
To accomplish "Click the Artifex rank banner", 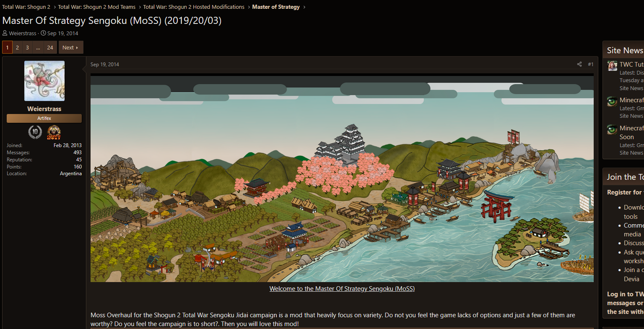I will pos(44,118).
